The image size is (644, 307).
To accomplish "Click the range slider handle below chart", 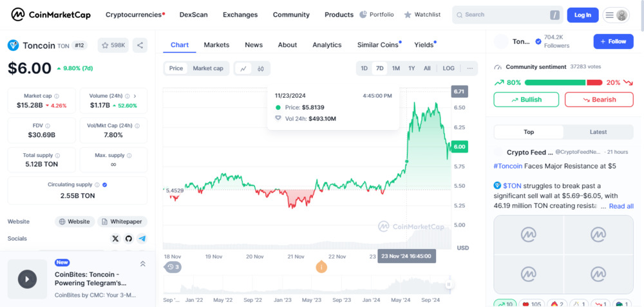I will coord(449,284).
